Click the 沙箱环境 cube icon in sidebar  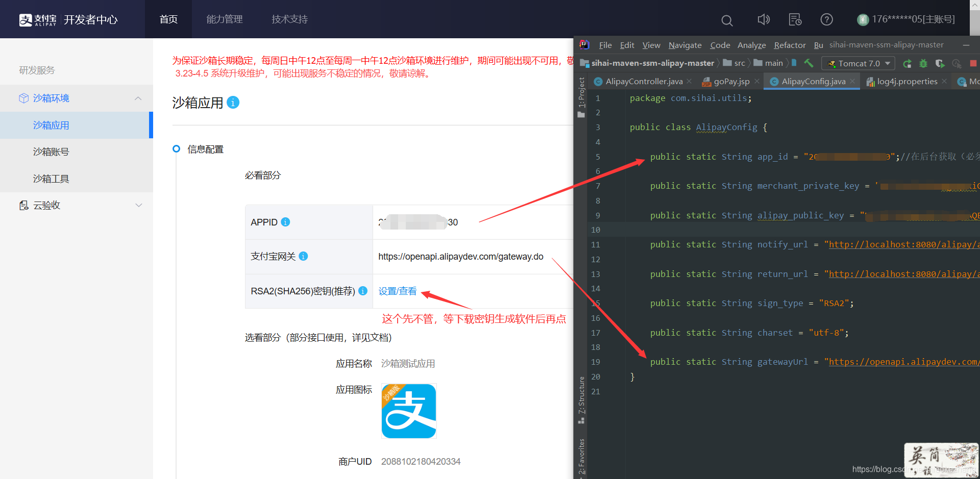tap(23, 98)
